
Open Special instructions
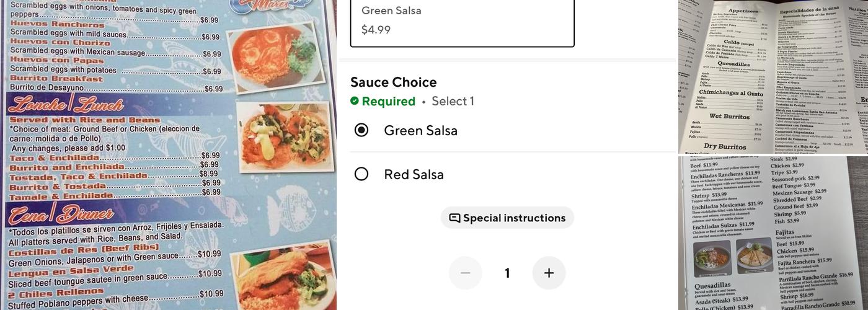(507, 218)
